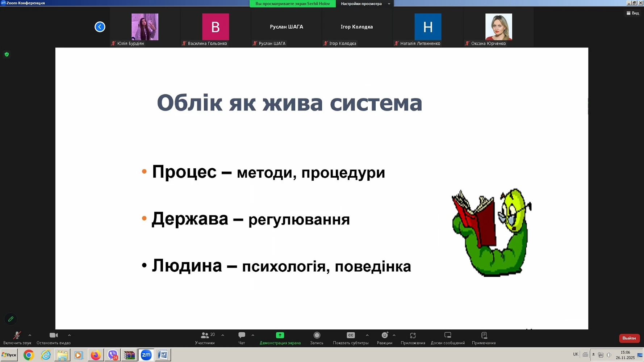644x362 pixels.
Task: Go to previous participants with back arrow
Action: [100, 27]
